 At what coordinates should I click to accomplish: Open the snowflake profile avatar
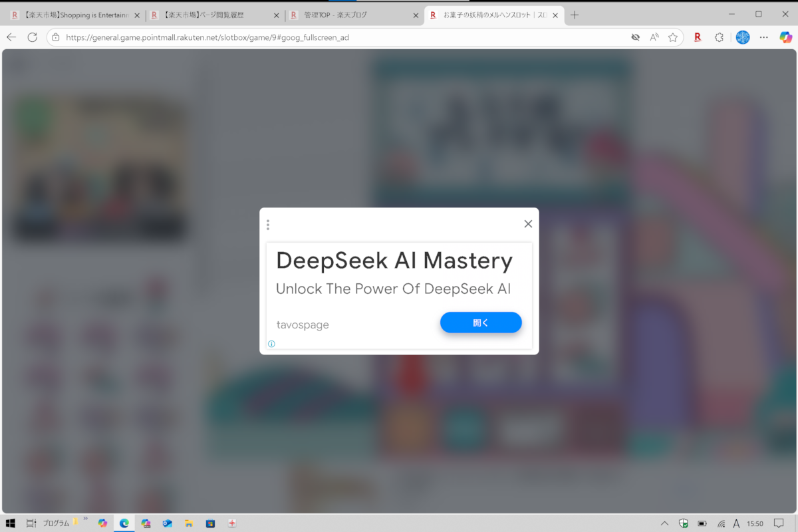click(x=743, y=37)
